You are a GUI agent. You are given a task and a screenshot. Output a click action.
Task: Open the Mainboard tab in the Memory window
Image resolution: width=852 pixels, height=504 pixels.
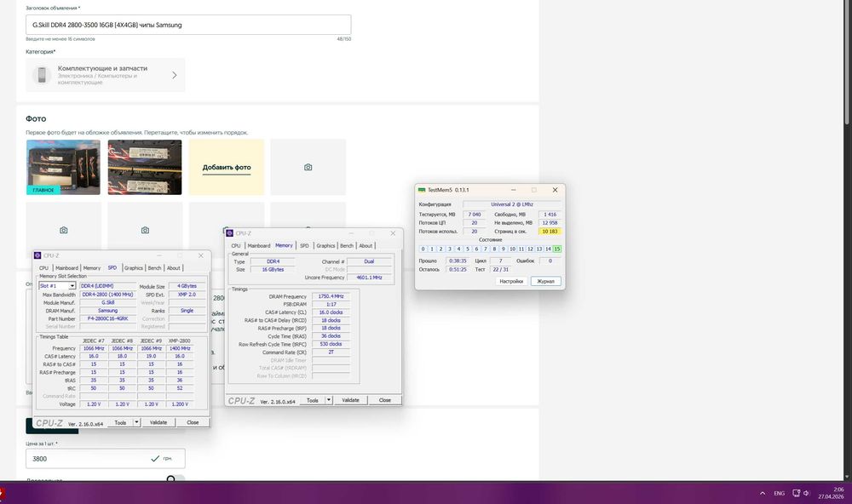pyautogui.click(x=259, y=245)
